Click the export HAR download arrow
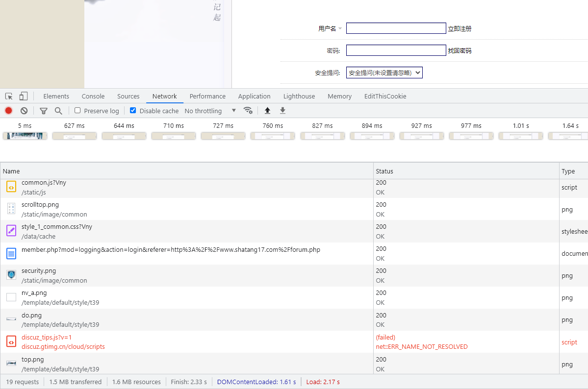This screenshot has height=389, width=588. tap(282, 111)
